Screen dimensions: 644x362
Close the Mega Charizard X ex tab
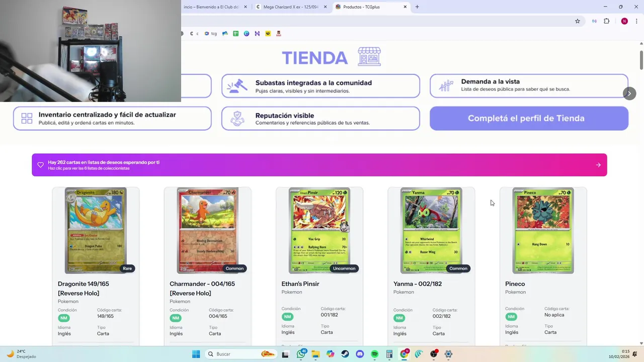(325, 7)
